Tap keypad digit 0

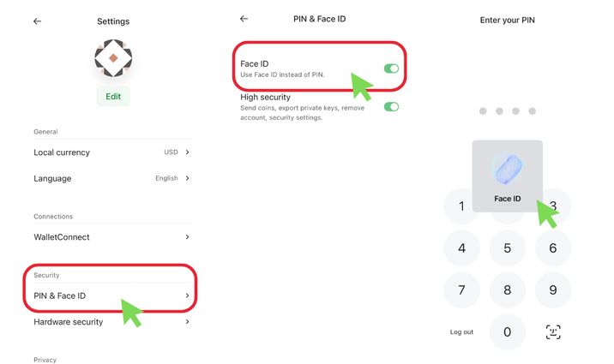point(507,332)
